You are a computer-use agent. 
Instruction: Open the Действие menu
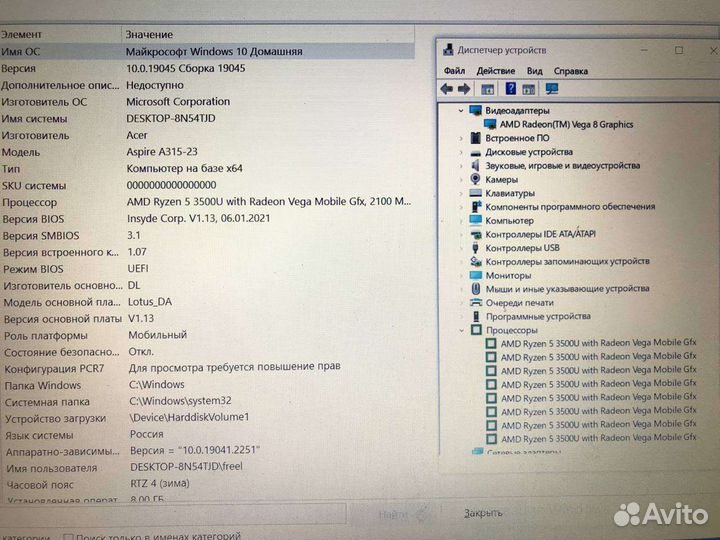click(495, 71)
